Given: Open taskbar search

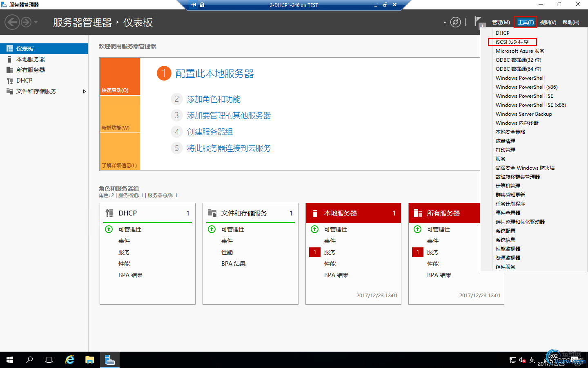Looking at the screenshot, I should point(29,360).
